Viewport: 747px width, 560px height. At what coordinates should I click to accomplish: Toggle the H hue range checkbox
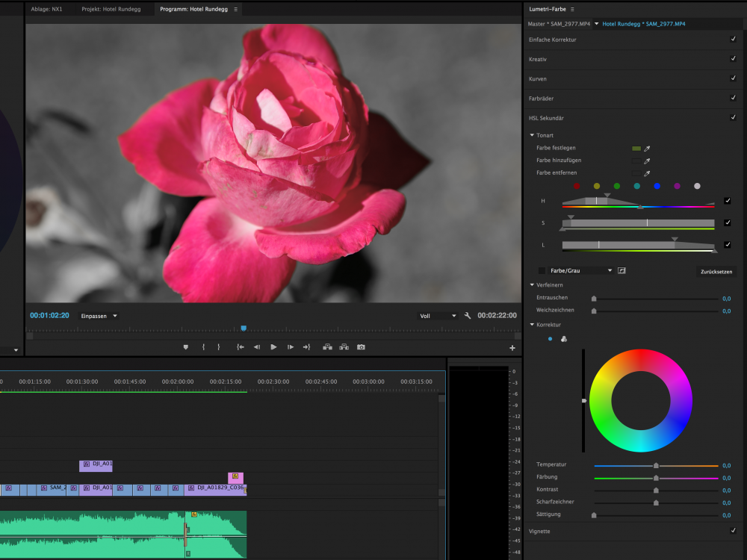click(x=727, y=201)
